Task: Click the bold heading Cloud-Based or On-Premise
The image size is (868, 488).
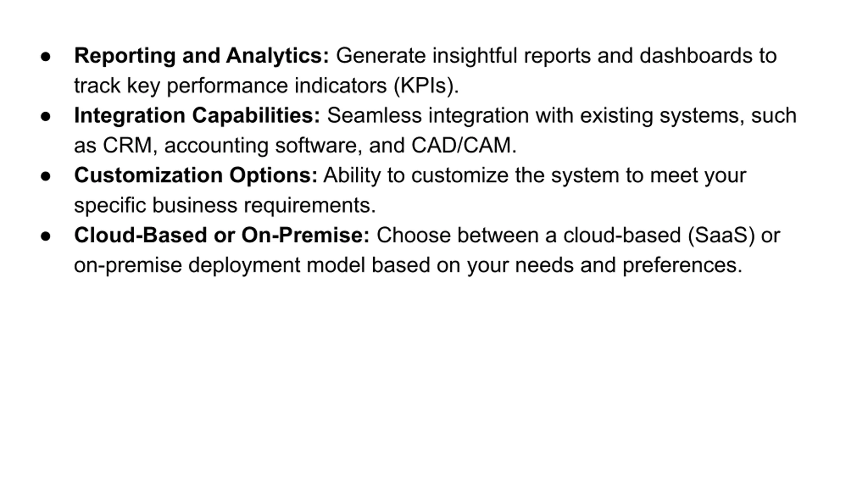Action: tap(222, 235)
